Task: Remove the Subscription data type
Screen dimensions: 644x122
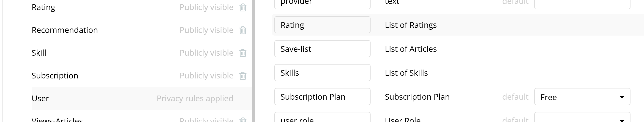Action: tap(243, 76)
